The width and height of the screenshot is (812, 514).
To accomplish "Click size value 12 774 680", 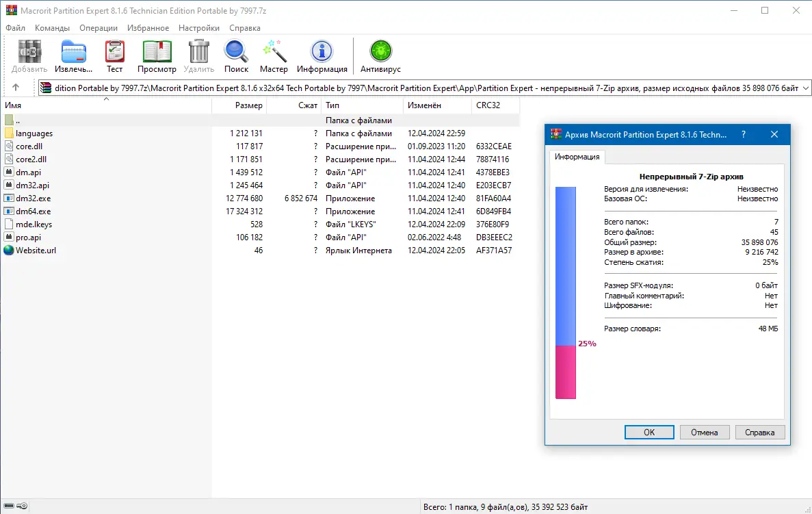I will click(x=244, y=198).
